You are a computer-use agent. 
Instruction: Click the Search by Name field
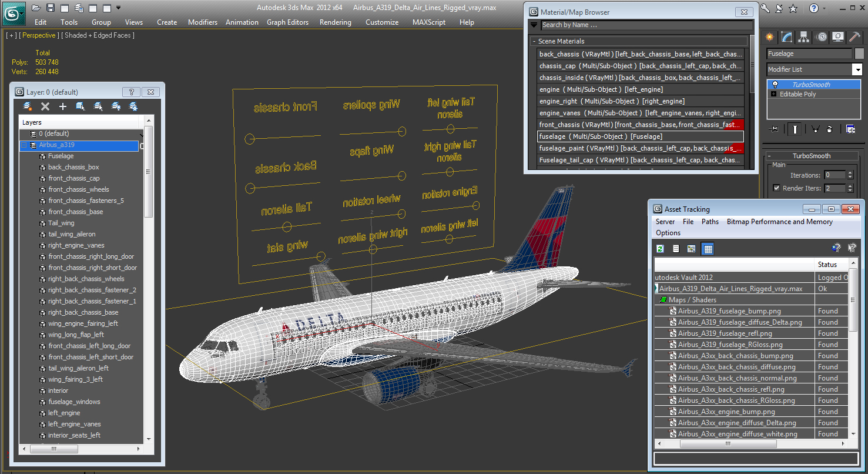tap(646, 25)
